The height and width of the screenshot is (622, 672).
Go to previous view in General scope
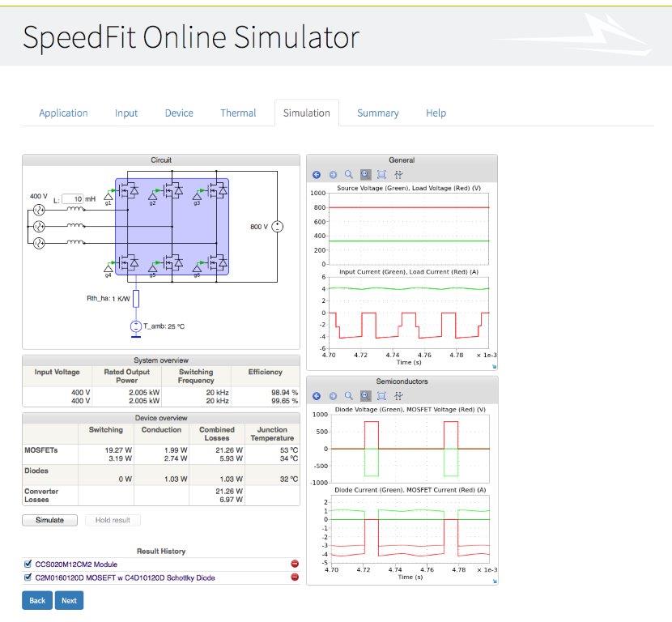[317, 174]
